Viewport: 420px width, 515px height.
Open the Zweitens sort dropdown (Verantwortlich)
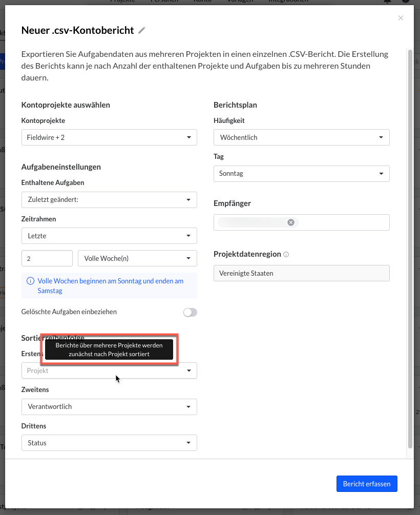(109, 407)
